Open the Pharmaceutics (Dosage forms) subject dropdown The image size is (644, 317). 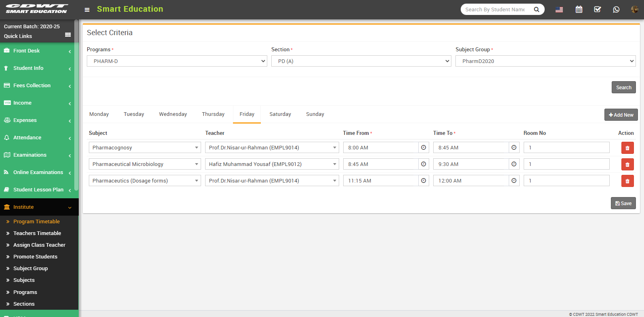(x=145, y=181)
